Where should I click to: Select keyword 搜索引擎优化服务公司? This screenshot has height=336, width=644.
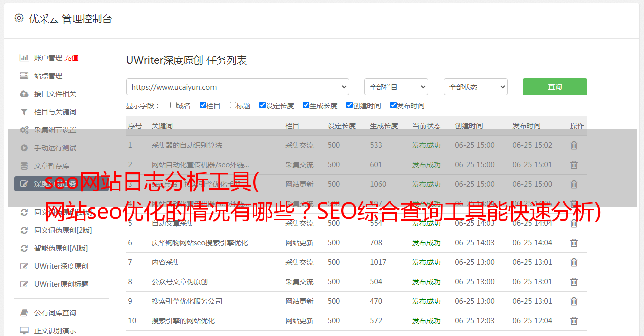tap(187, 301)
